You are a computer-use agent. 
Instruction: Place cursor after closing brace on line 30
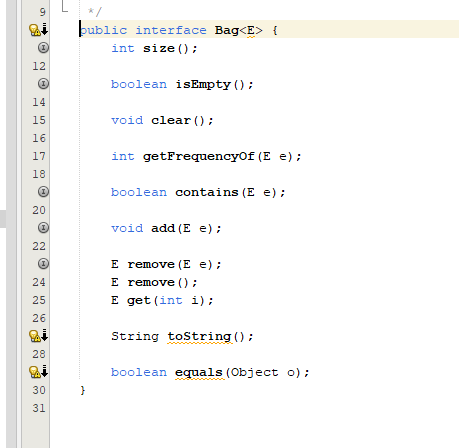tap(86, 390)
